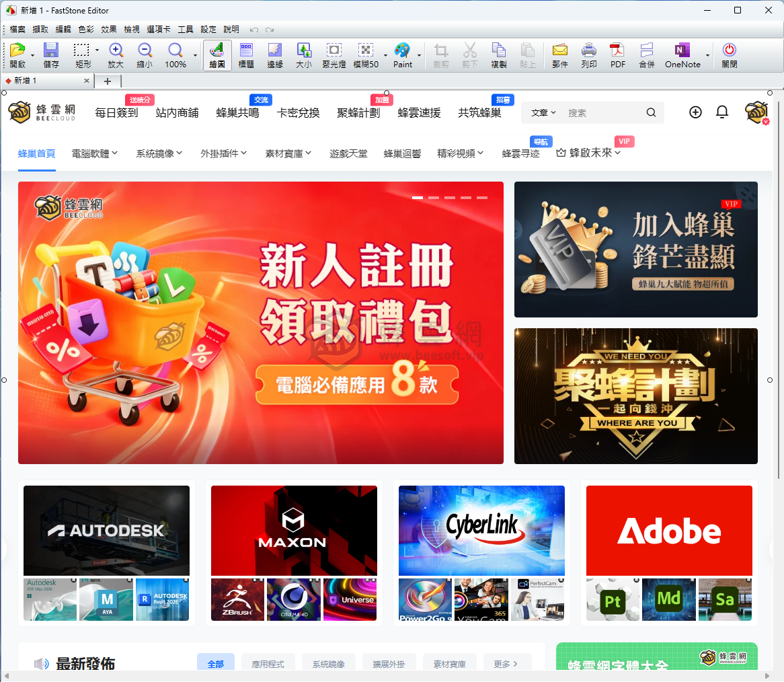Image resolution: width=784 pixels, height=682 pixels.
Task: Open the 色彩 menu
Action: point(86,30)
